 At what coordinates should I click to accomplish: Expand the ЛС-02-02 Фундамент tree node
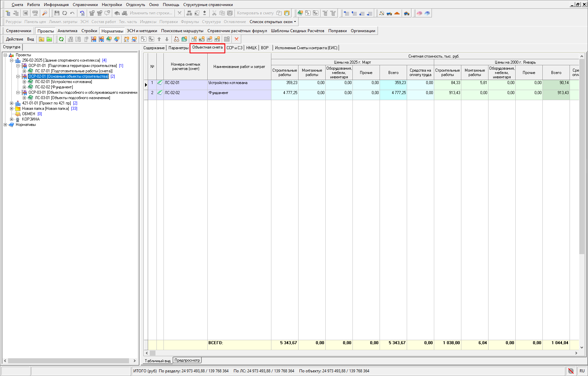click(x=24, y=87)
